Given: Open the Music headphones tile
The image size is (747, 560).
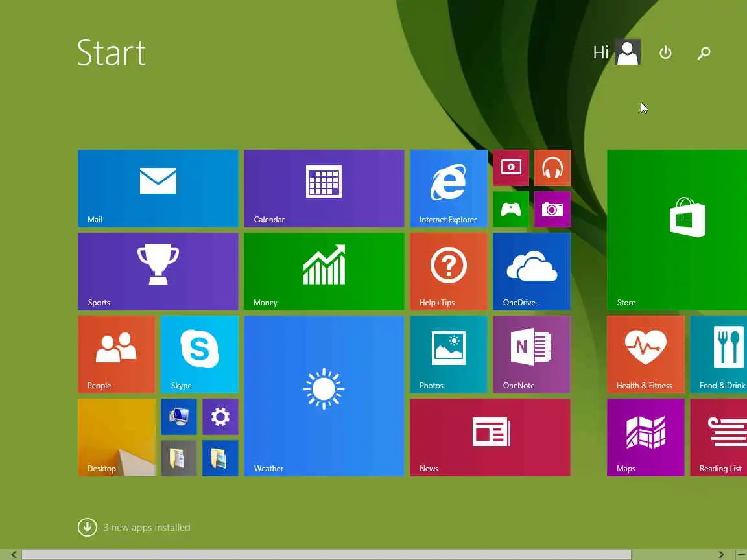Looking at the screenshot, I should click(x=552, y=168).
